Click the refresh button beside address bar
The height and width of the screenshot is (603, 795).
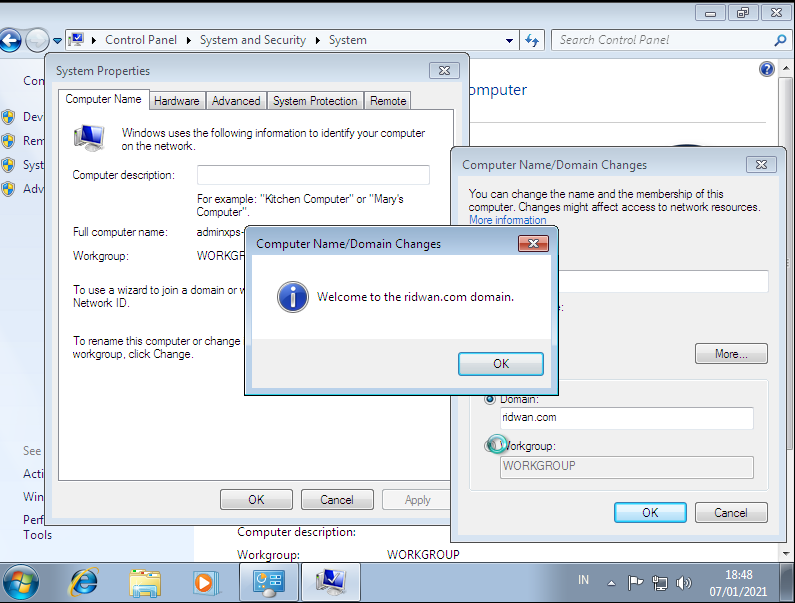531,40
